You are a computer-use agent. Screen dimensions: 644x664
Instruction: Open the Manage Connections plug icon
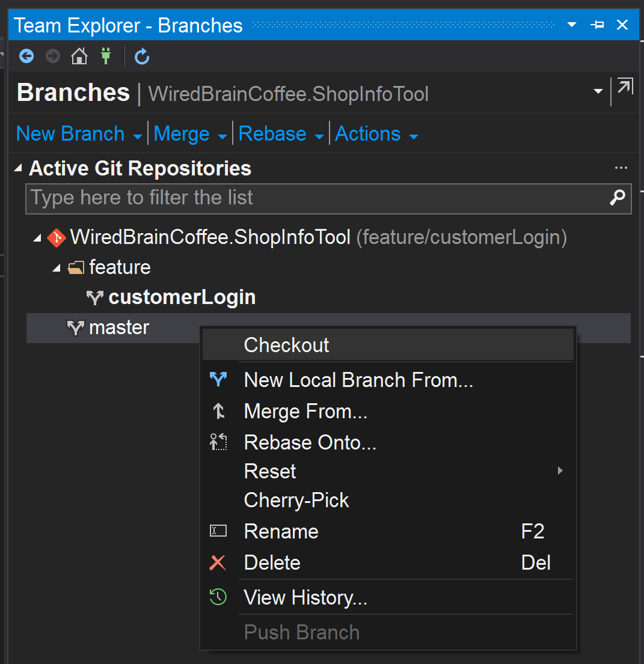pyautogui.click(x=106, y=56)
